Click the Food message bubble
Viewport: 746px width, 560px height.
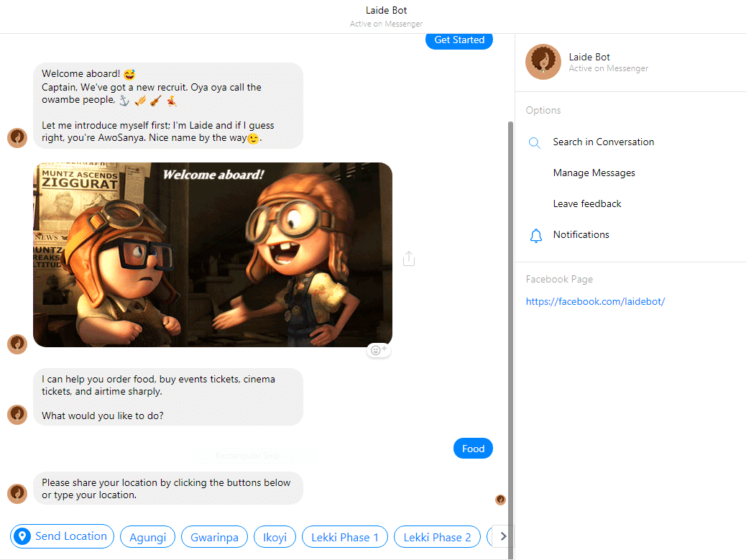coord(473,448)
